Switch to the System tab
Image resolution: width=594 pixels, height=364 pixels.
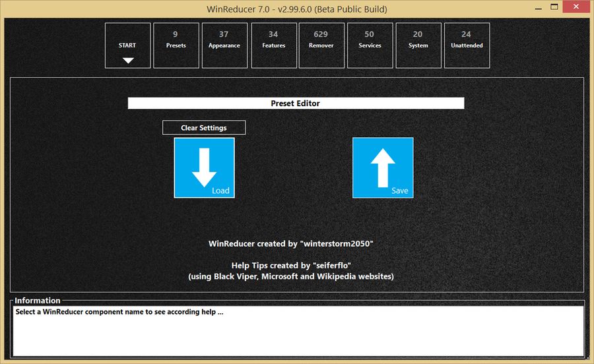pos(418,45)
